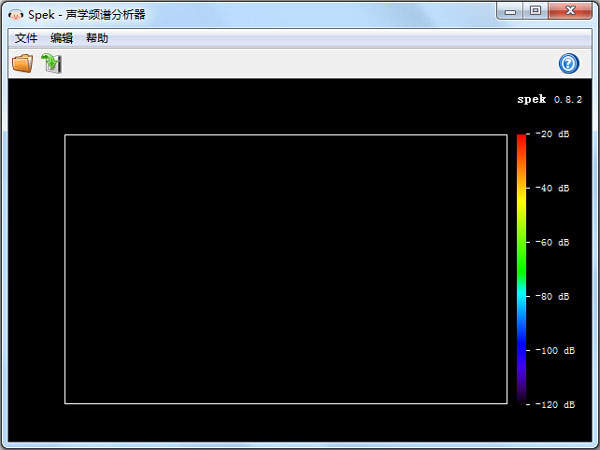
Task: Maximize the Spek window
Action: tap(536, 12)
